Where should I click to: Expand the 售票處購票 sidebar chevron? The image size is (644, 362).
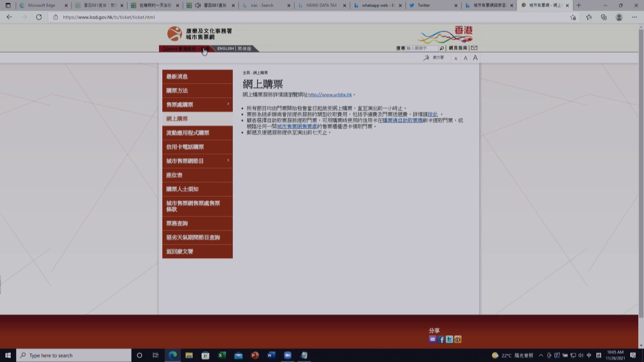point(228,104)
